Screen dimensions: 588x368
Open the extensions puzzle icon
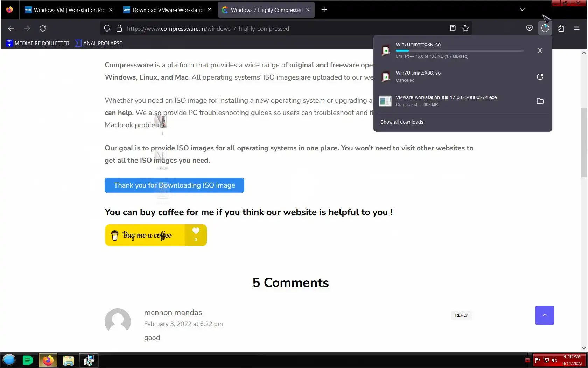coord(561,28)
